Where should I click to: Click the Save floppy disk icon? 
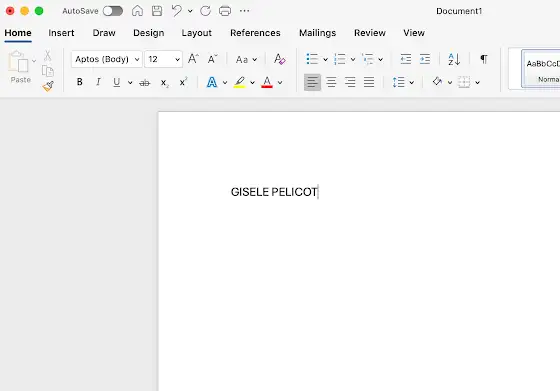pyautogui.click(x=157, y=11)
